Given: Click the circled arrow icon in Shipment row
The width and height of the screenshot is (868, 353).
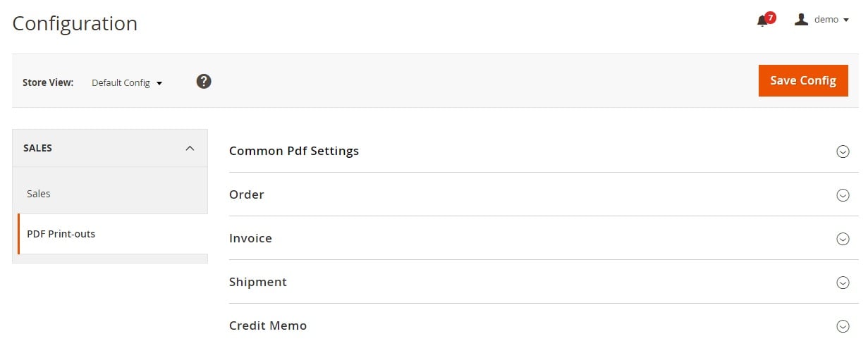Looking at the screenshot, I should click(843, 283).
